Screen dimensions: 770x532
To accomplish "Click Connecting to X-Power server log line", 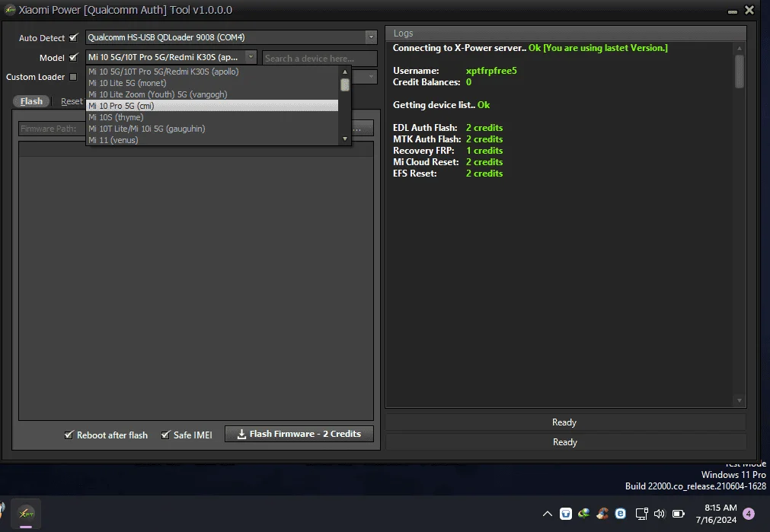I will coord(530,48).
